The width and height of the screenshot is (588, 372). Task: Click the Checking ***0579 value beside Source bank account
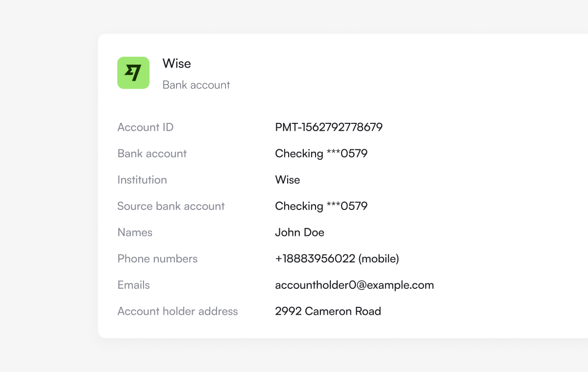tap(321, 206)
